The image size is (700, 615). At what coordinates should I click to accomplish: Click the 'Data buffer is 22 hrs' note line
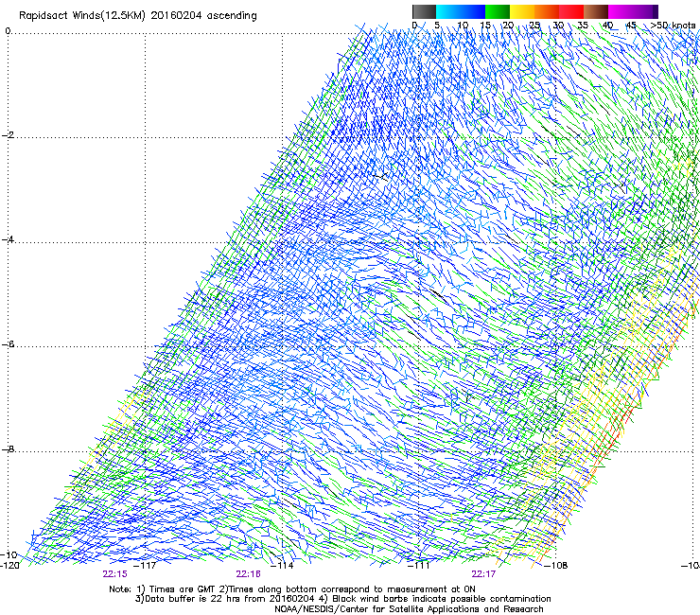pyautogui.click(x=342, y=599)
